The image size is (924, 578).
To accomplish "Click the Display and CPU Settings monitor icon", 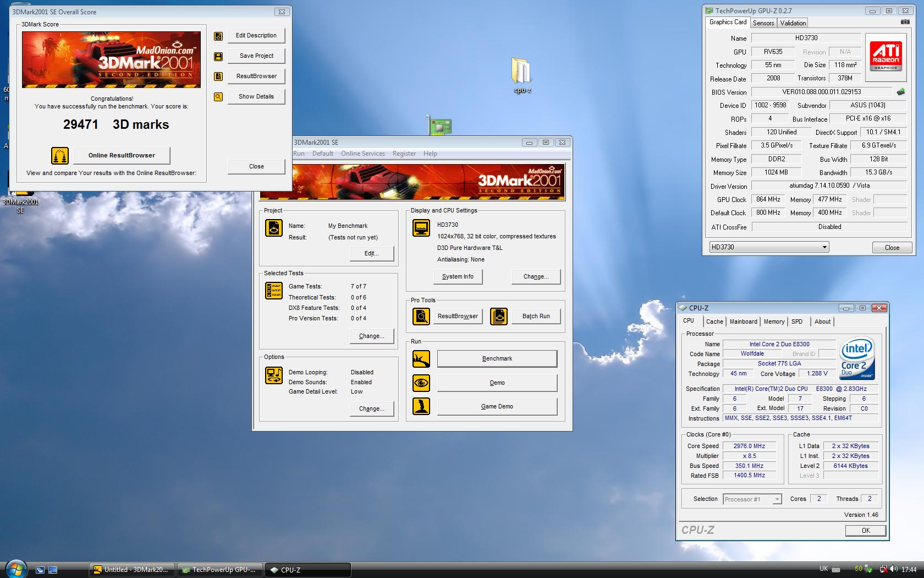I will tap(421, 227).
